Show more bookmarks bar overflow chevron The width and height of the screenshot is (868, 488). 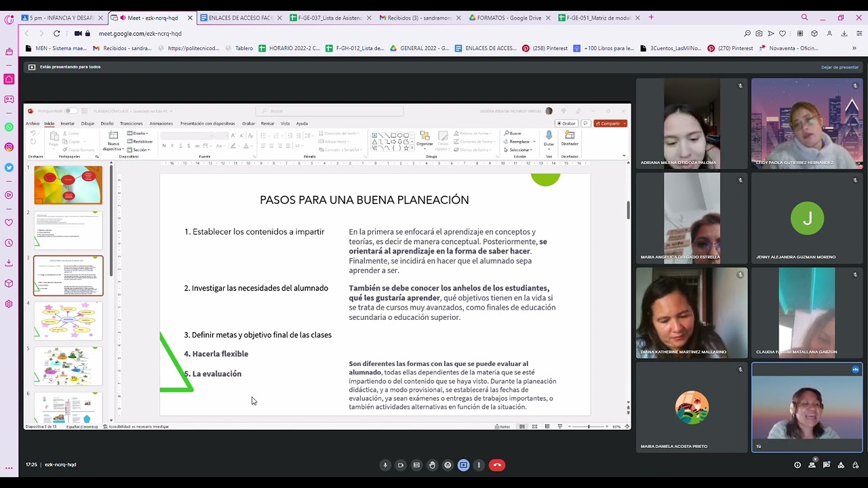tap(854, 48)
